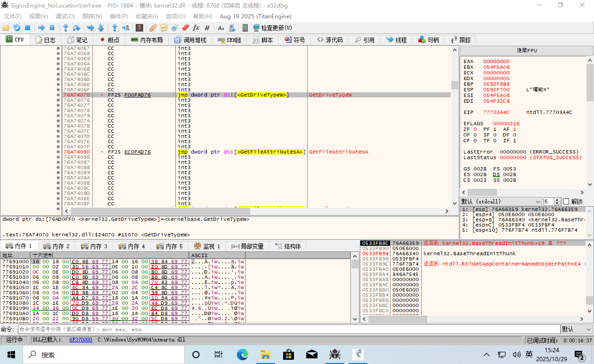Pause execution using the pause icon

52,28
